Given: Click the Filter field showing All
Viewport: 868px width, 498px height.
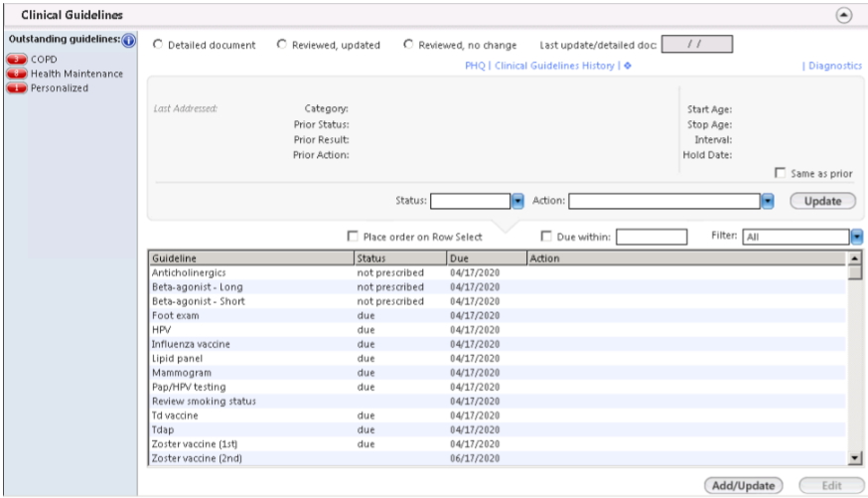Looking at the screenshot, I should pos(796,238).
